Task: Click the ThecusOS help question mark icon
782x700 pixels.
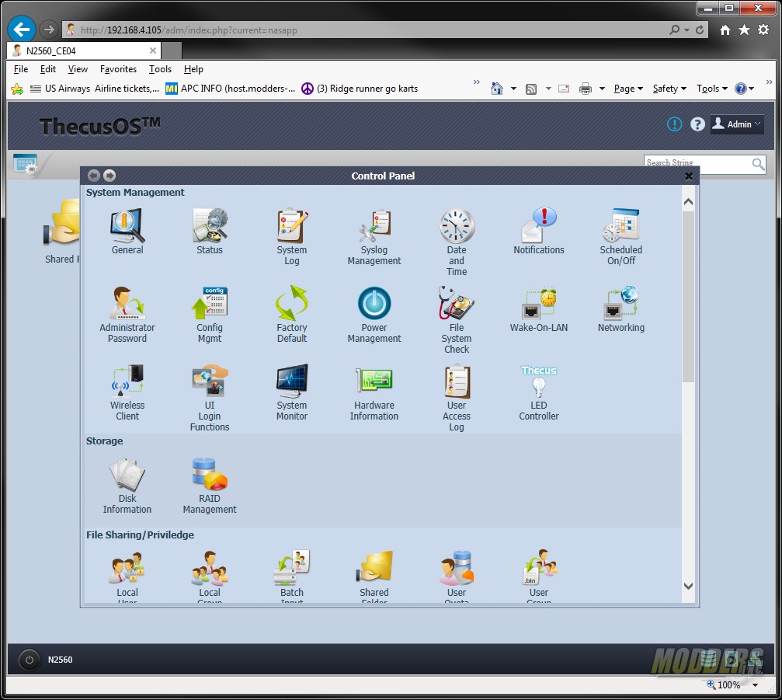Action: (697, 124)
